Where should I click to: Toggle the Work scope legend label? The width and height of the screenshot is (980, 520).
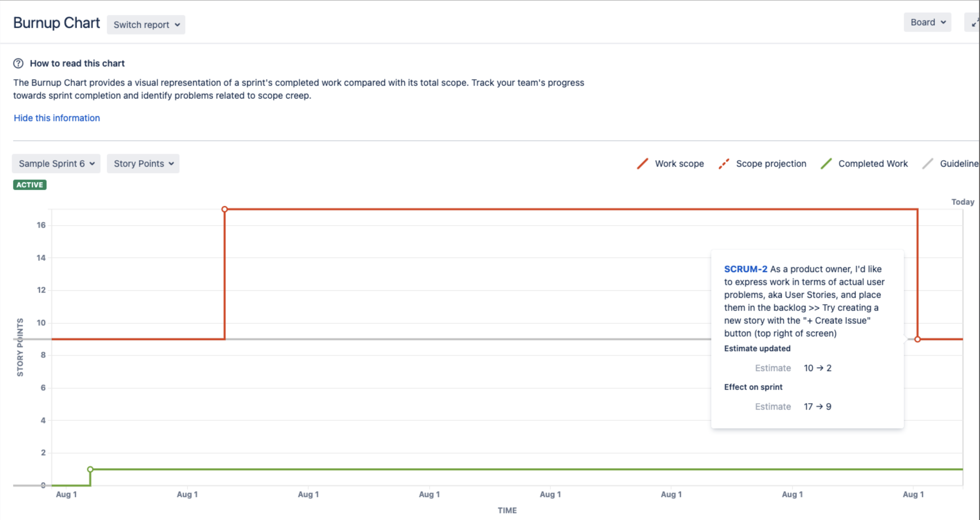[679, 164]
